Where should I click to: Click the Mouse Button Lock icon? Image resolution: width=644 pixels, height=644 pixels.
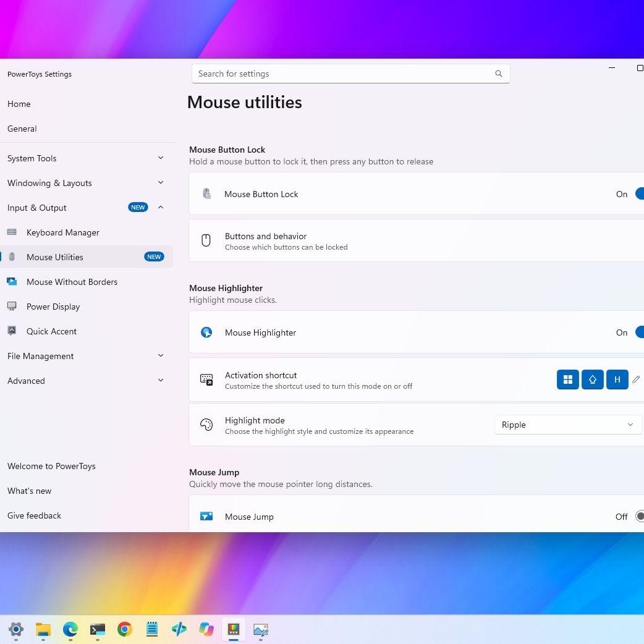point(206,193)
